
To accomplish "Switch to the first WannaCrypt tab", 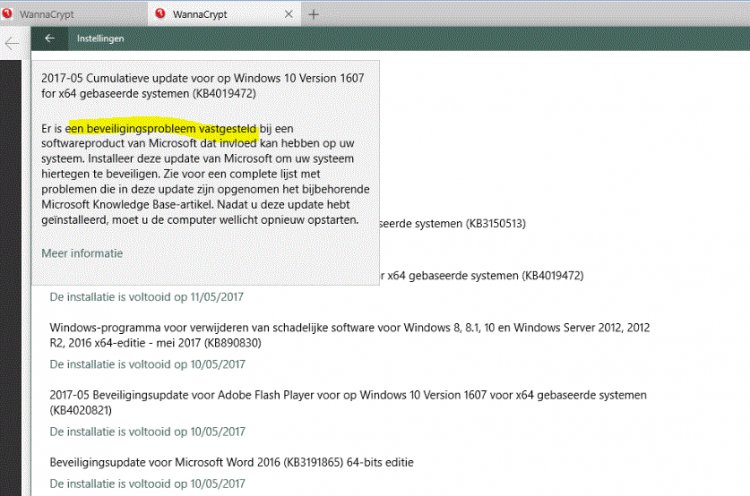I will click(72, 14).
